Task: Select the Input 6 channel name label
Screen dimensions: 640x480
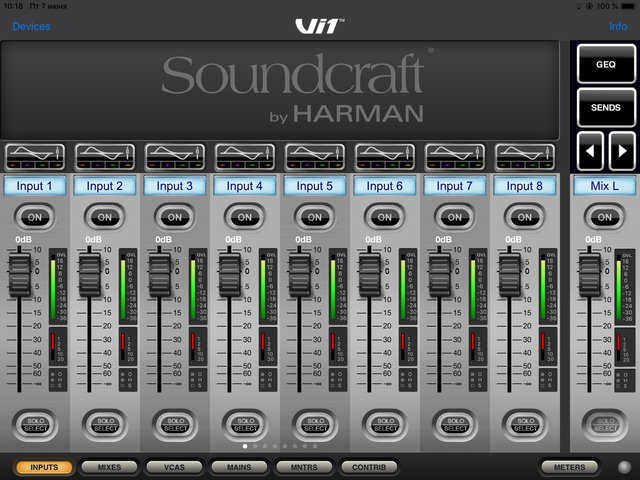Action: [x=384, y=186]
